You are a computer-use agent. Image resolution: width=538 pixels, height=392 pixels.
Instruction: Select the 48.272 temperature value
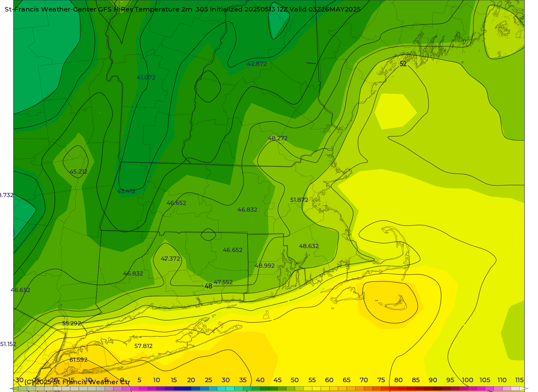(x=278, y=138)
